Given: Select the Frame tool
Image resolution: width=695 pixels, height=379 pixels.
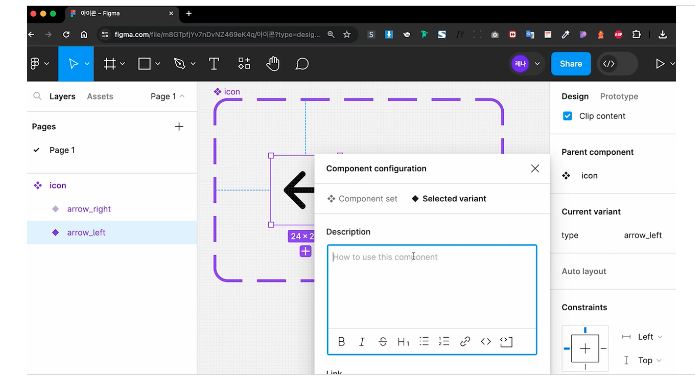Looking at the screenshot, I should coord(109,64).
